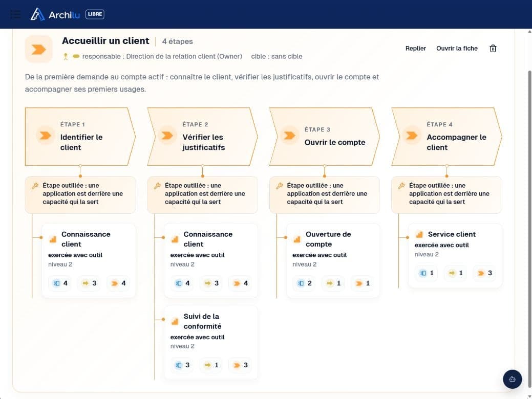The image size is (532, 399).
Task: Click the Accueillir un client title
Action: (x=105, y=41)
